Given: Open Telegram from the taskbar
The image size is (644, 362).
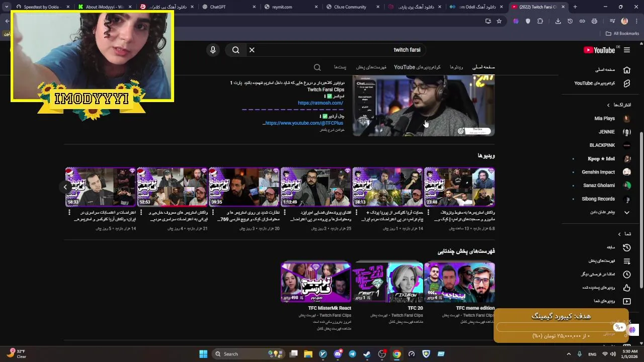Looking at the screenshot, I should click(352, 354).
